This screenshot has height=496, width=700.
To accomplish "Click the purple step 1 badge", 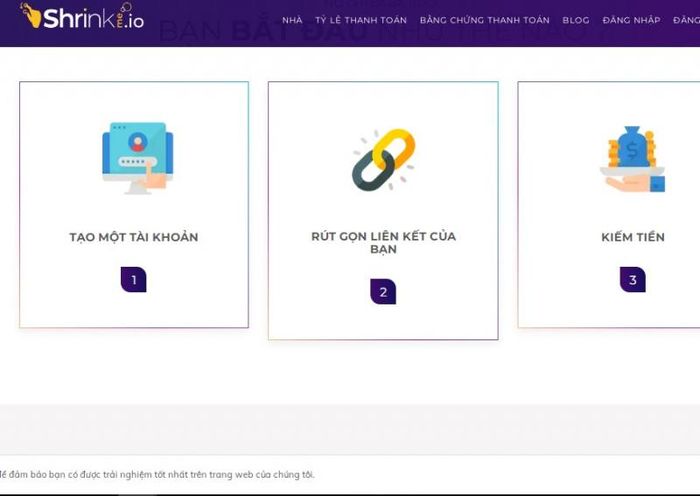I will click(133, 279).
